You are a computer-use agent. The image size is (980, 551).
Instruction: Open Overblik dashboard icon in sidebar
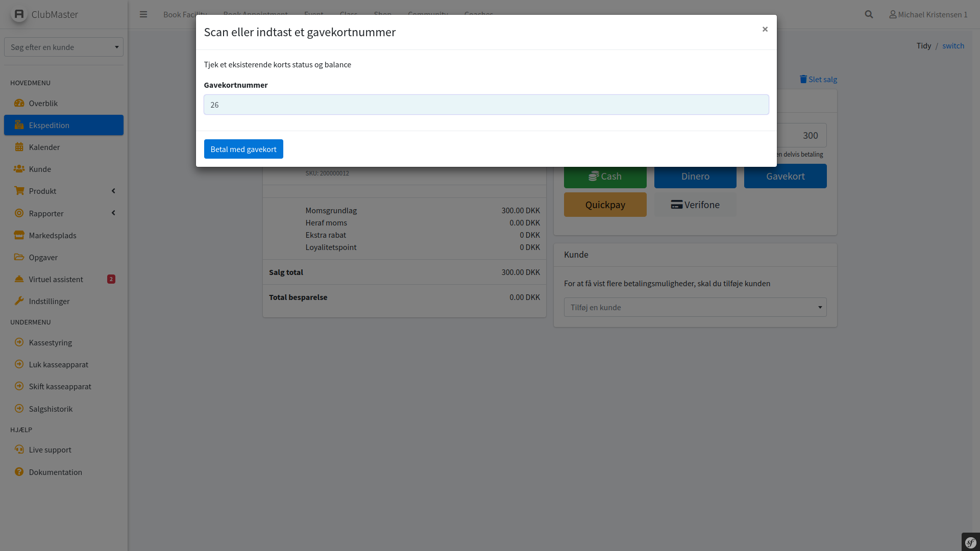(x=19, y=103)
